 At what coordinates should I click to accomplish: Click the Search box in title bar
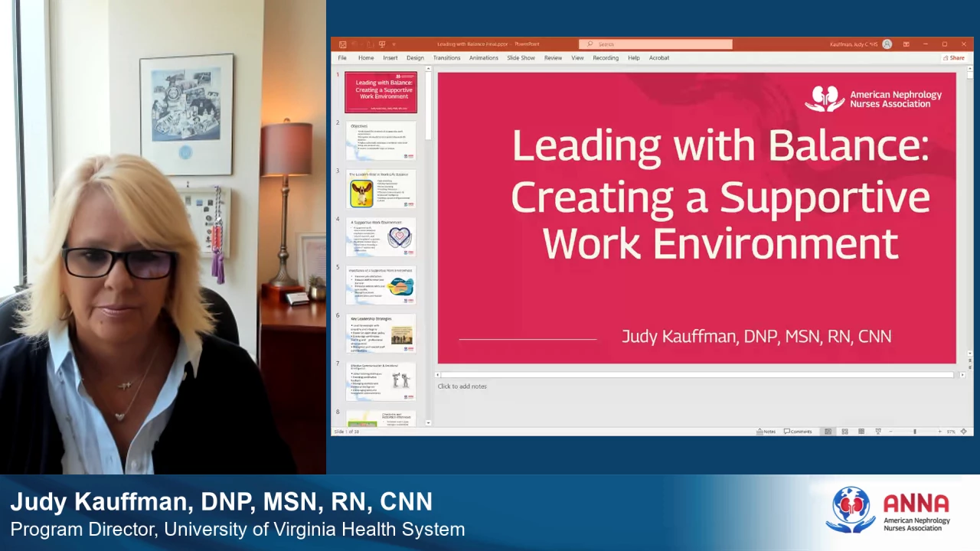click(655, 44)
